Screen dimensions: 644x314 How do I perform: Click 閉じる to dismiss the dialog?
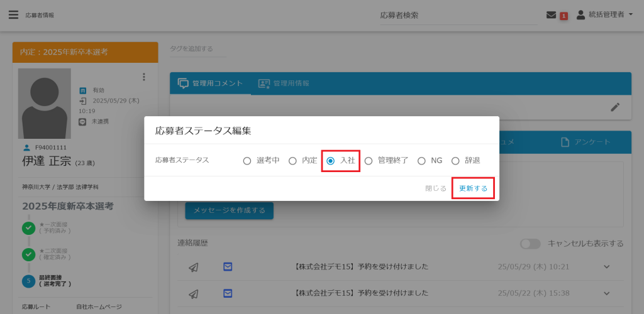tap(435, 188)
